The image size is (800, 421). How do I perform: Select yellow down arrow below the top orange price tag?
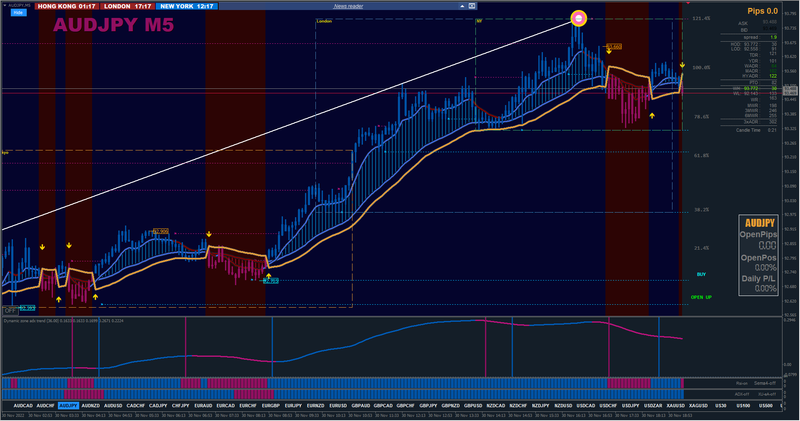pos(609,52)
